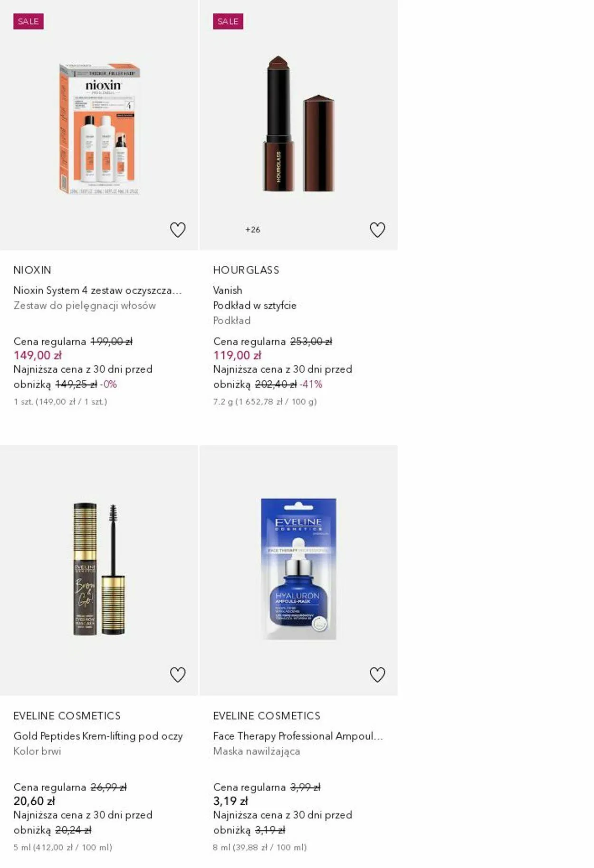Screen dimensions: 594x868
Task: View the Eveline eyebrow mascara image
Action: [99, 569]
